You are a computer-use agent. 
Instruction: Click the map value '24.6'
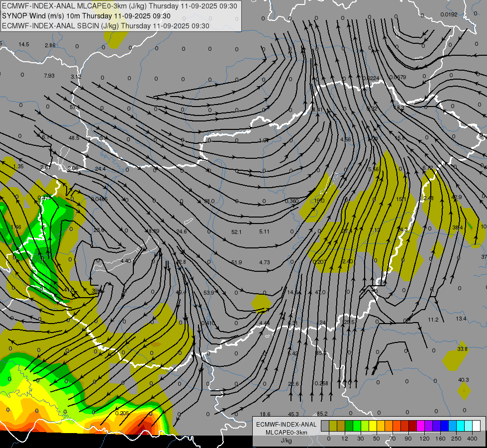pyautogui.click(x=182, y=231)
